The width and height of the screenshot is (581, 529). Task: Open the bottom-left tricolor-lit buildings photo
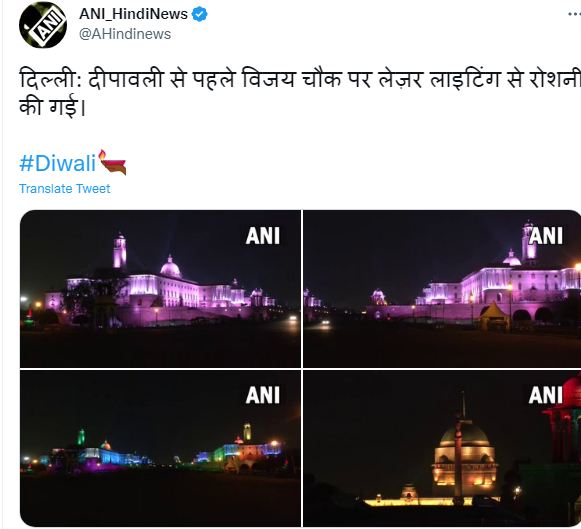160,448
